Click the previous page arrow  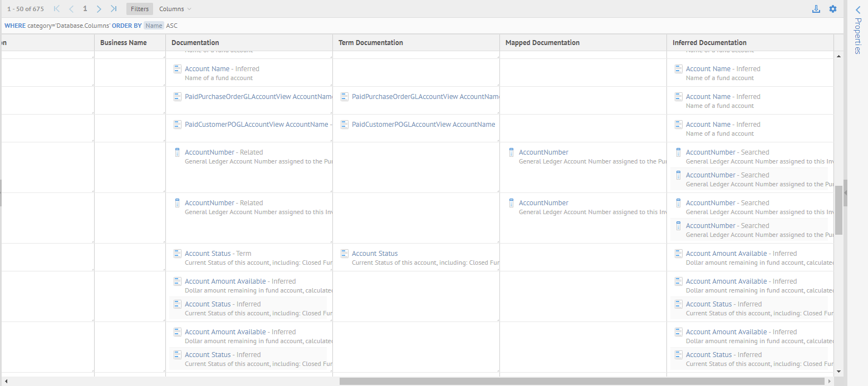click(71, 9)
